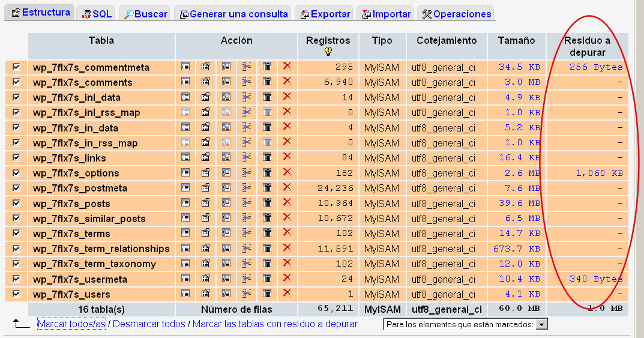This screenshot has width=644, height=338.
Task: Uncheck the wp_7flx7s_commentmeta checkbox
Action: pos(16,67)
